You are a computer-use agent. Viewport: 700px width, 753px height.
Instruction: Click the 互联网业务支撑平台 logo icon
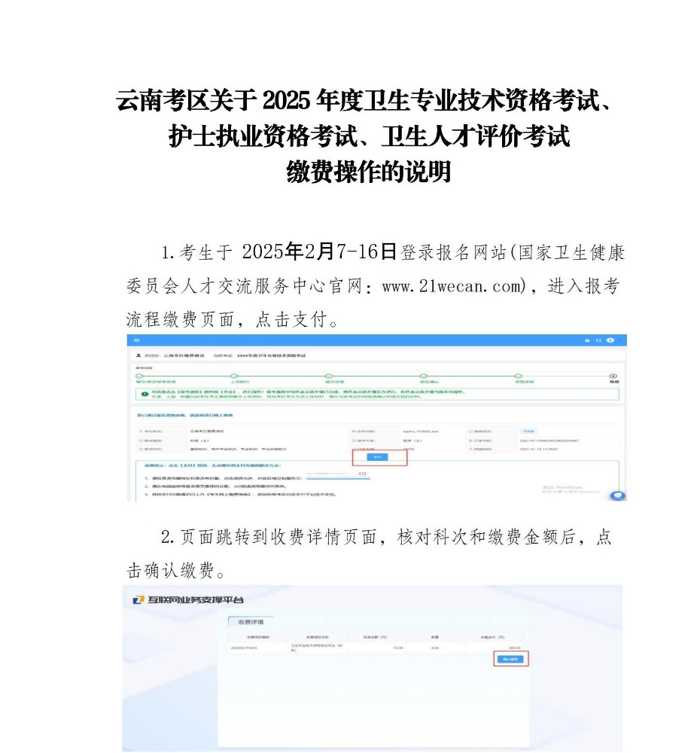click(138, 599)
